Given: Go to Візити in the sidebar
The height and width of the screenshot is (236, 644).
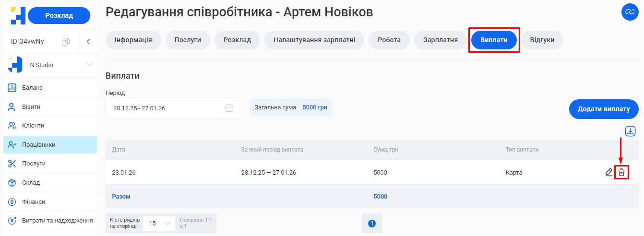Looking at the screenshot, I should 50,106.
